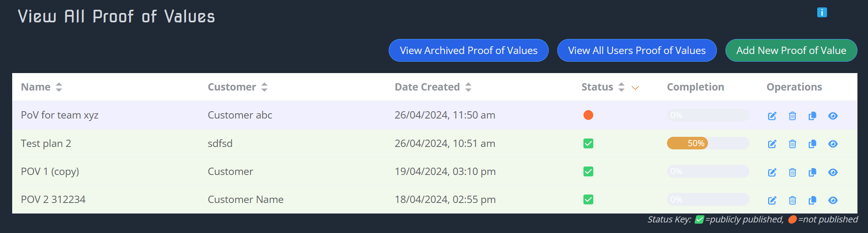Screen dimensions: 868x233
Task: Sort table by Customer column
Action: pos(264,87)
